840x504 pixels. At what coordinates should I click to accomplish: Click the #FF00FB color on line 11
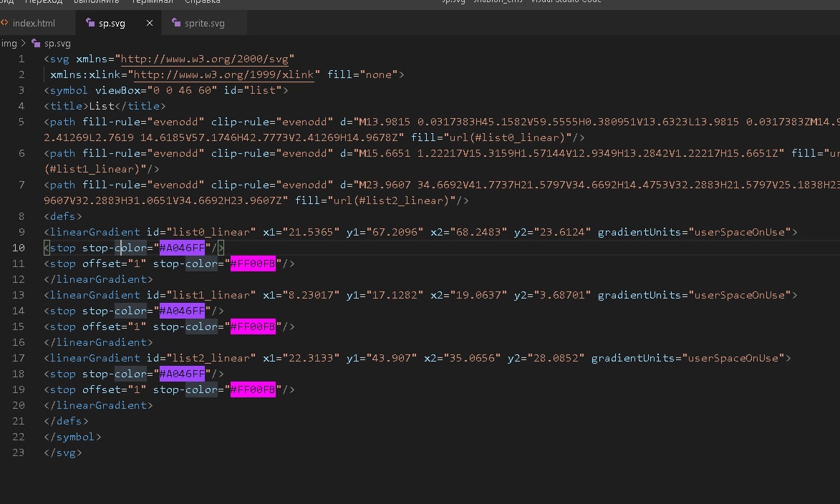(253, 263)
